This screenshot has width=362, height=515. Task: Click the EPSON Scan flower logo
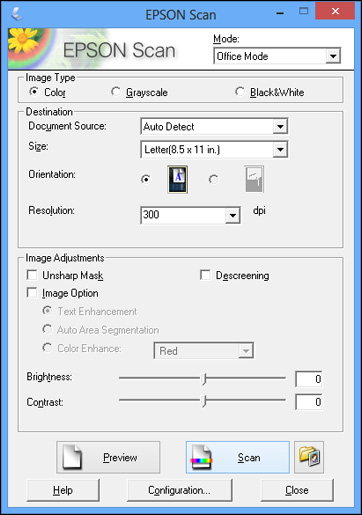point(29,49)
